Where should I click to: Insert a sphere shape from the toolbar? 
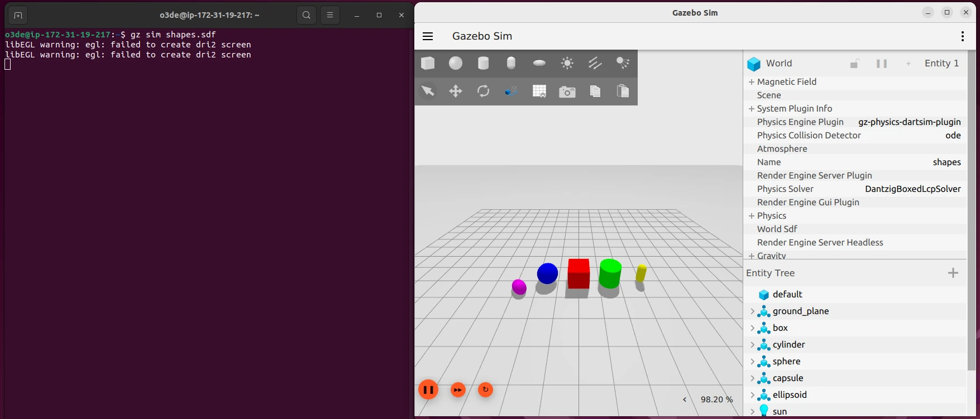(456, 64)
